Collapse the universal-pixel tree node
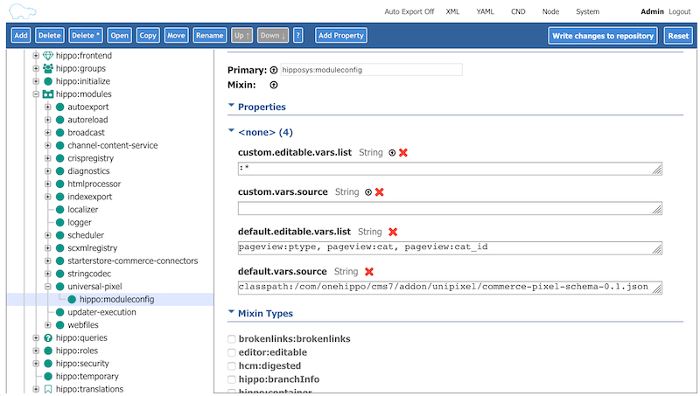The height and width of the screenshot is (396, 700). 48,287
